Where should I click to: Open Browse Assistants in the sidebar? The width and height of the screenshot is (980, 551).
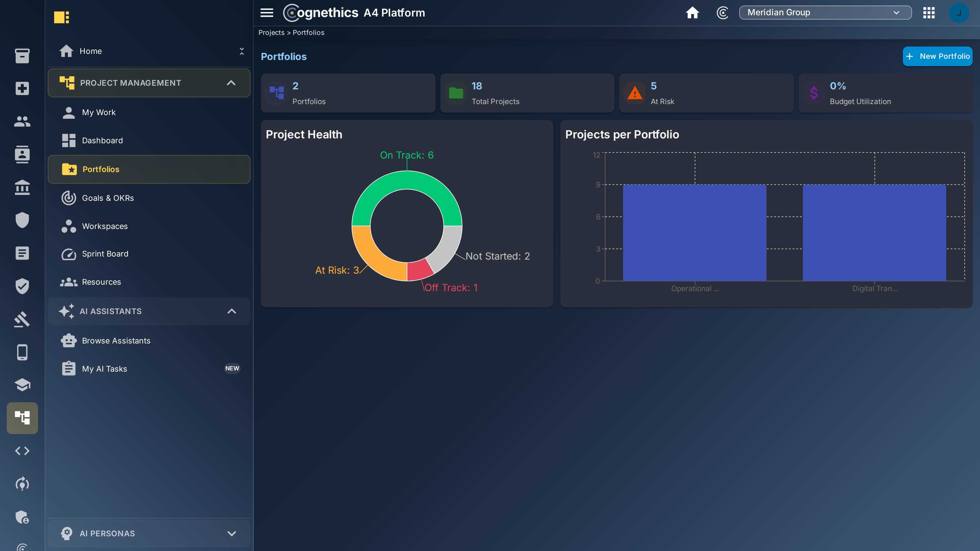149,340
